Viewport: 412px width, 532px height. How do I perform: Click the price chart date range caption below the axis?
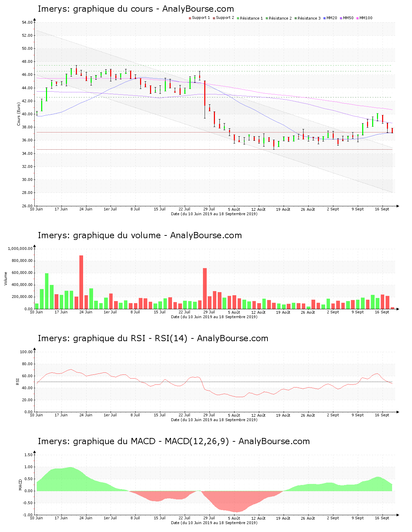pyautogui.click(x=214, y=214)
